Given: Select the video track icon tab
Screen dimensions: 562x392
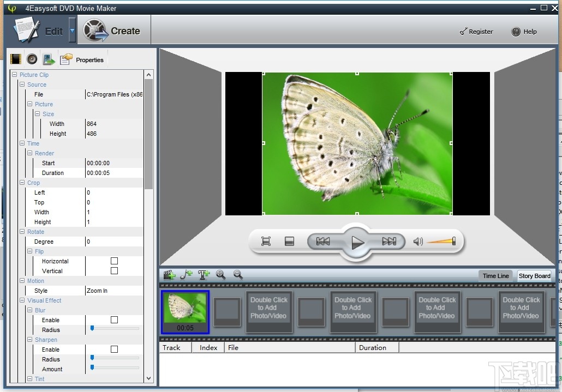Looking at the screenshot, I should pyautogui.click(x=15, y=58).
